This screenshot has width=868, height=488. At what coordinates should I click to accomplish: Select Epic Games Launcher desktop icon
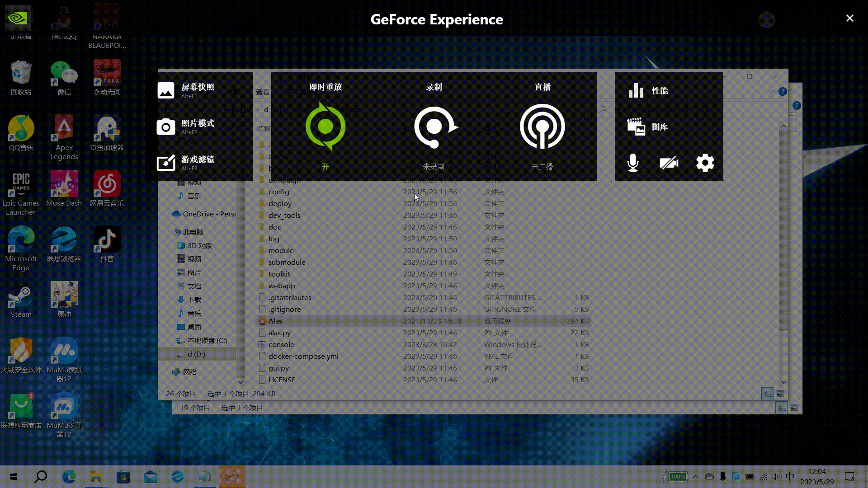(x=21, y=193)
